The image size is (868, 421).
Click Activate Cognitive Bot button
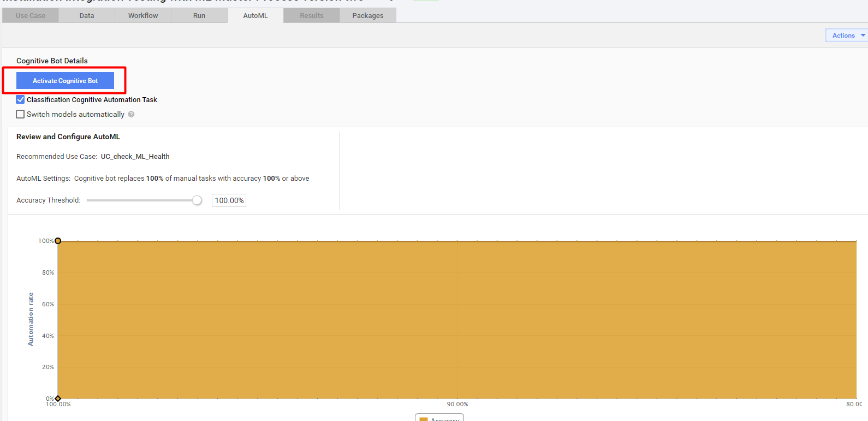click(x=65, y=81)
